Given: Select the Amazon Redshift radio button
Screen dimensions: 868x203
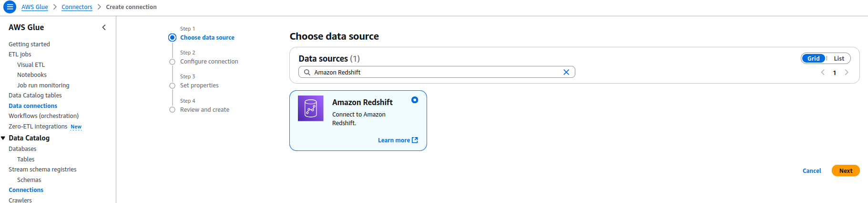Looking at the screenshot, I should pyautogui.click(x=415, y=100).
